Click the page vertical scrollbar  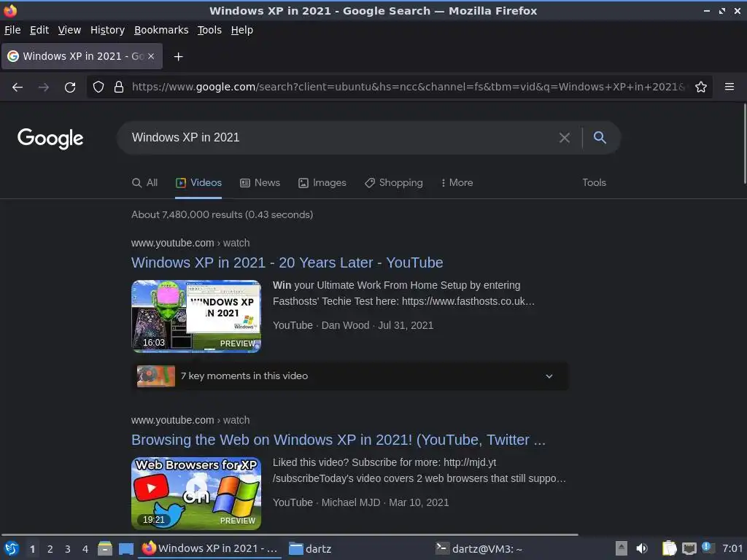click(744, 144)
